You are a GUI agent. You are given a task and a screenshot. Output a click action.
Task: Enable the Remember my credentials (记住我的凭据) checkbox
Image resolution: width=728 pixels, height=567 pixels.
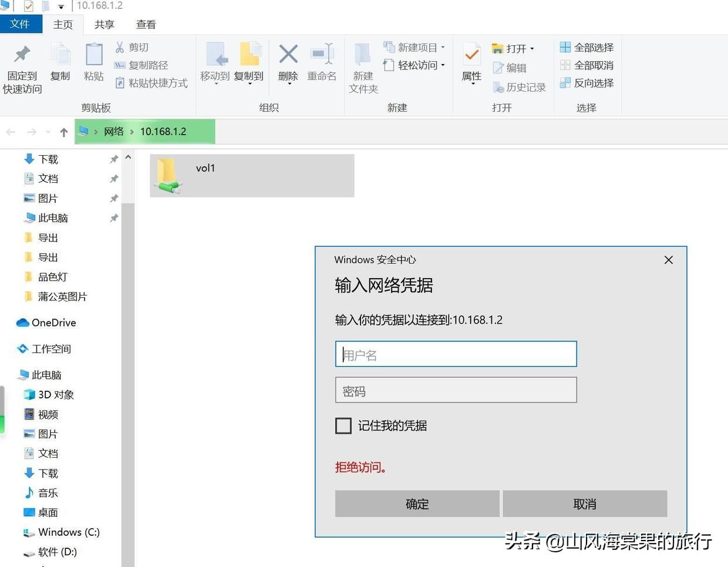click(x=343, y=426)
